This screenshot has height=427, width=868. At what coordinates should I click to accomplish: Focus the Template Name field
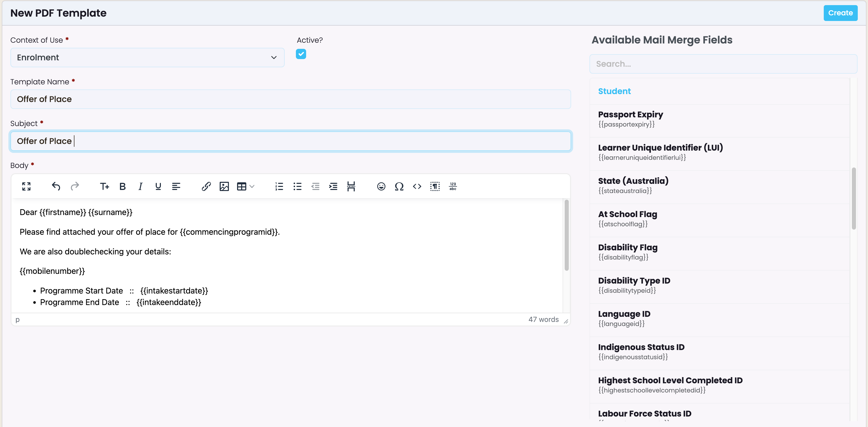(x=291, y=99)
